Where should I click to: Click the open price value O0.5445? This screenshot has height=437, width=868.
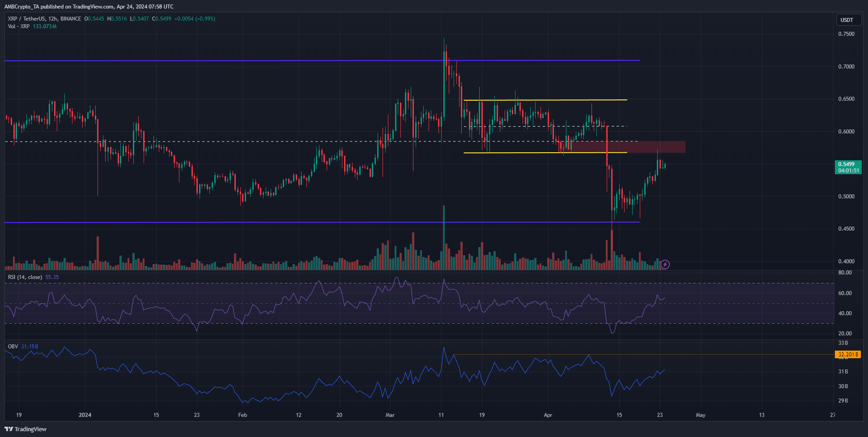[94, 19]
